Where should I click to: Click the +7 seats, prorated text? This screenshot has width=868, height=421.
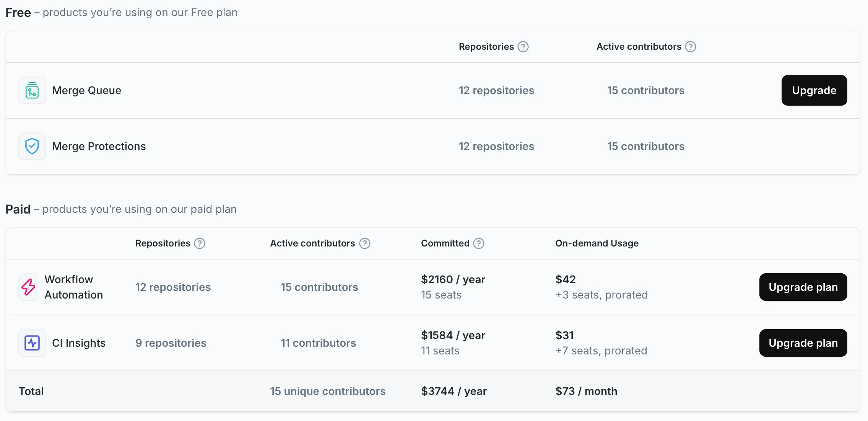point(601,351)
